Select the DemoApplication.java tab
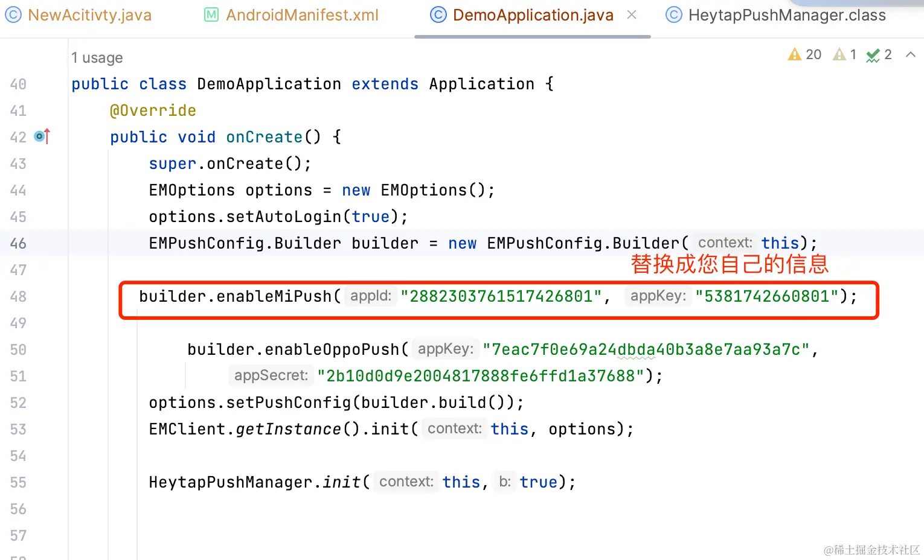The width and height of the screenshot is (924, 560). click(x=533, y=15)
